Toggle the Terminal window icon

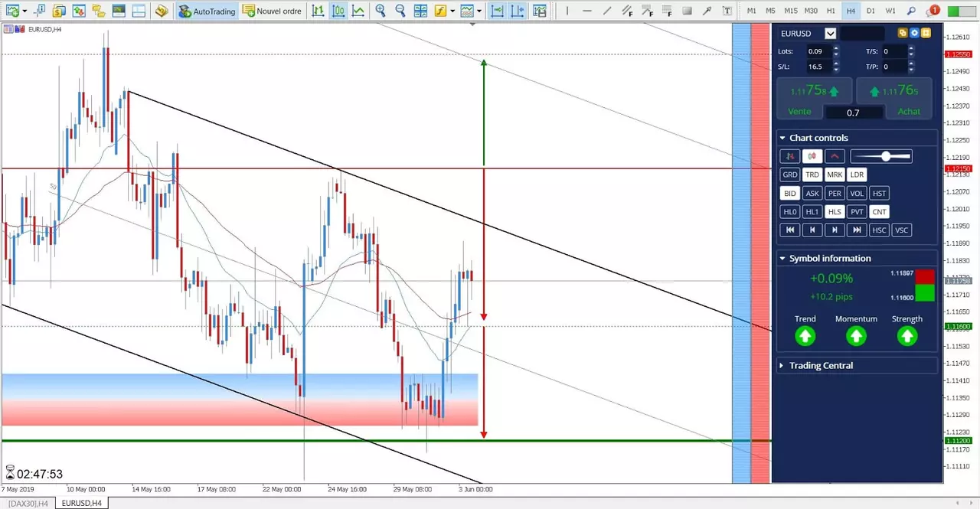click(x=118, y=11)
